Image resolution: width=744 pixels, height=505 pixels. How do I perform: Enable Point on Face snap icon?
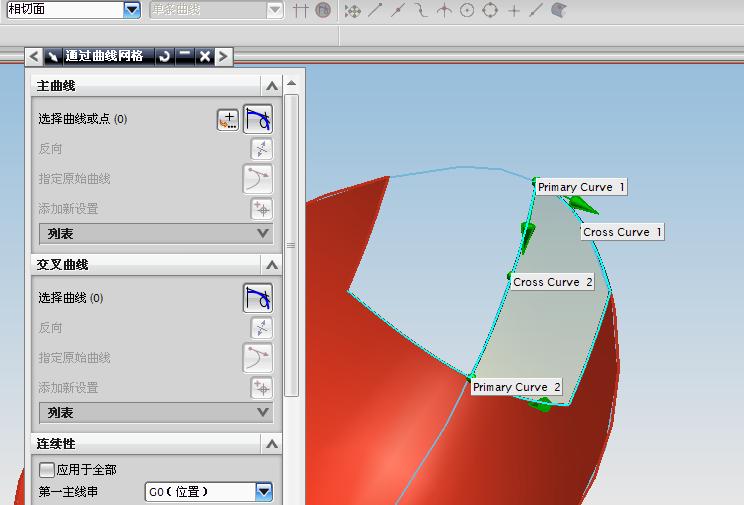(559, 10)
